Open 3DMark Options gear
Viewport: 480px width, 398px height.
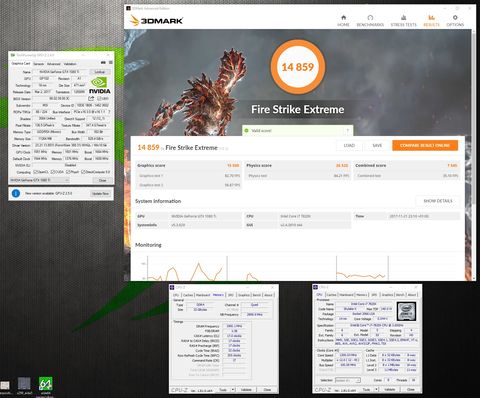[455, 21]
